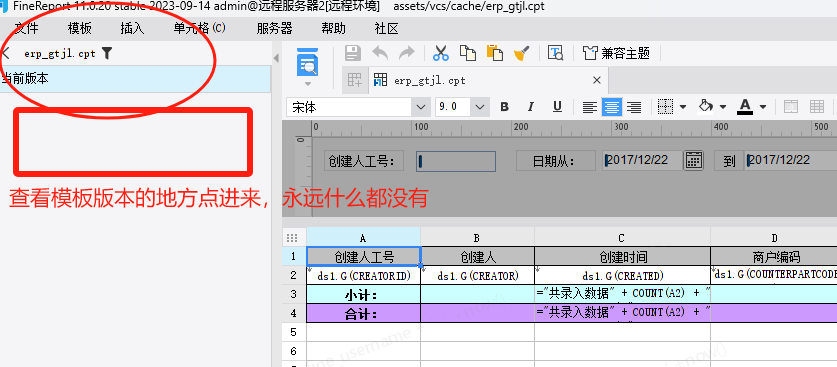
Task: Open the 模板 menu
Action: 80,29
